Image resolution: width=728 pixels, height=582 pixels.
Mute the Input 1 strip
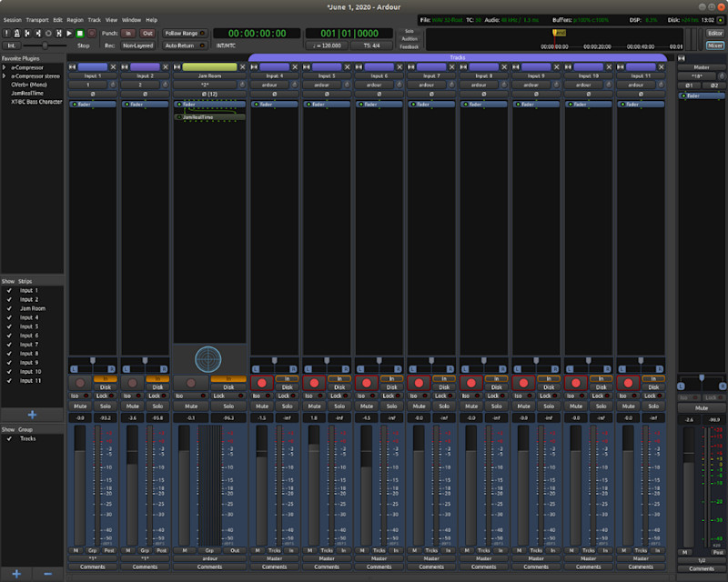point(80,405)
